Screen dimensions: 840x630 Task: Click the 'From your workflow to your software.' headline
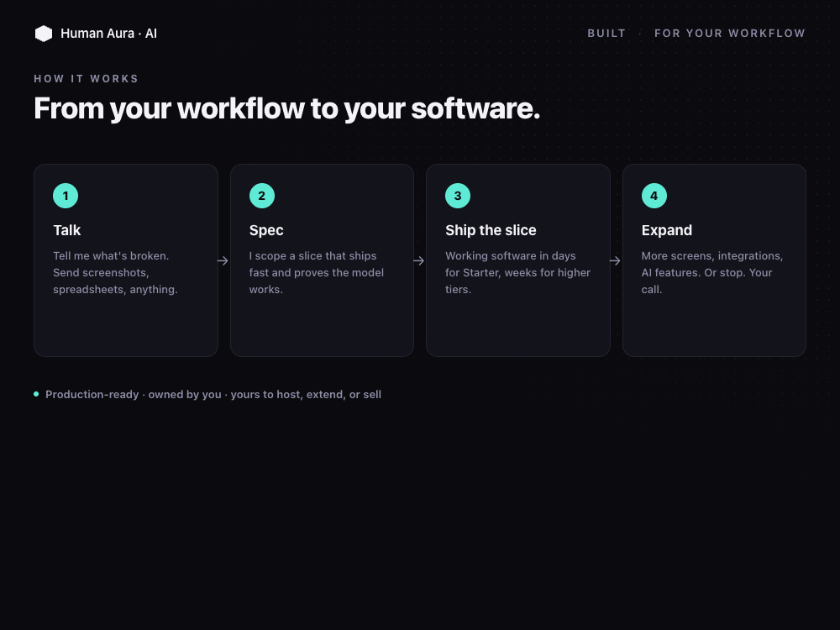(x=287, y=108)
